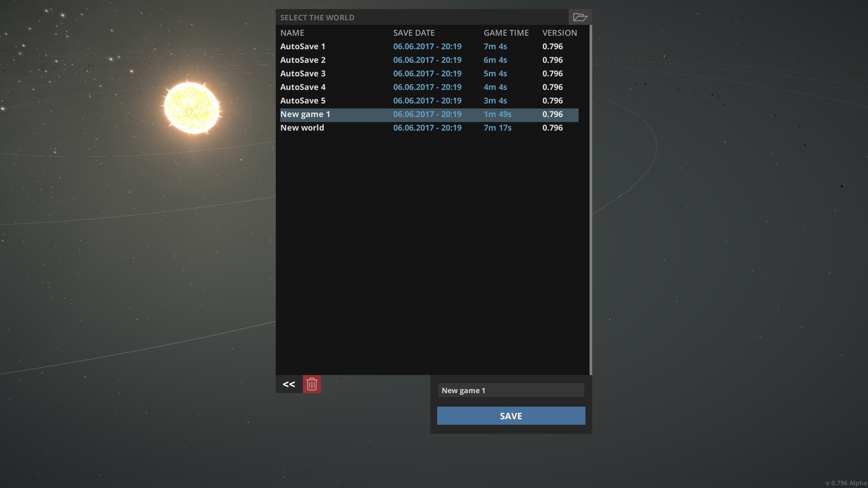
Task: Select the AutoSave 2 entry
Action: (x=302, y=60)
